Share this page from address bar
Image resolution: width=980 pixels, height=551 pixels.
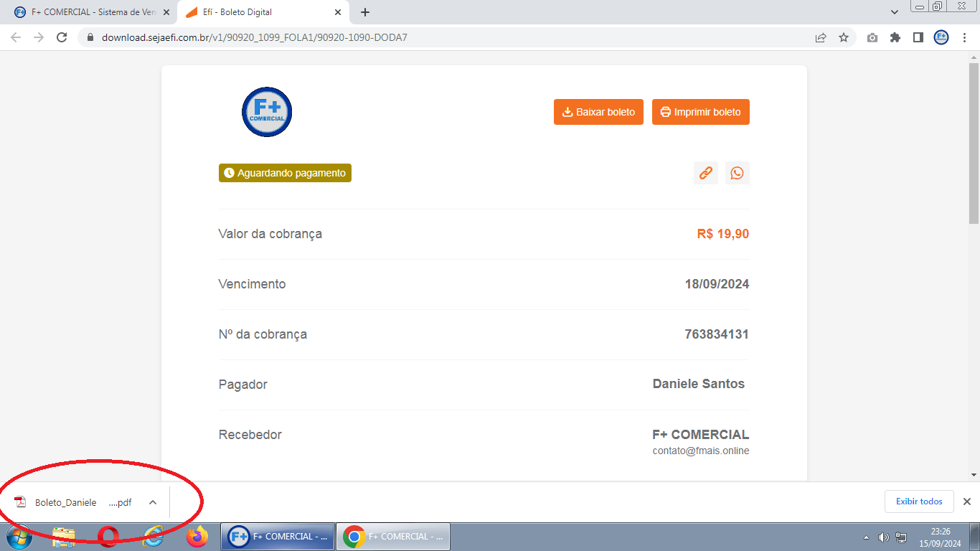point(821,37)
